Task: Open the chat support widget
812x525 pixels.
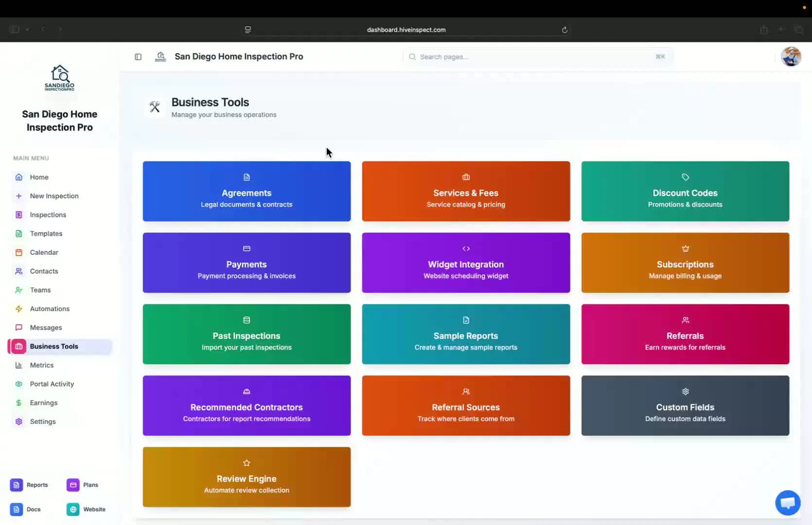Action: coord(788,503)
